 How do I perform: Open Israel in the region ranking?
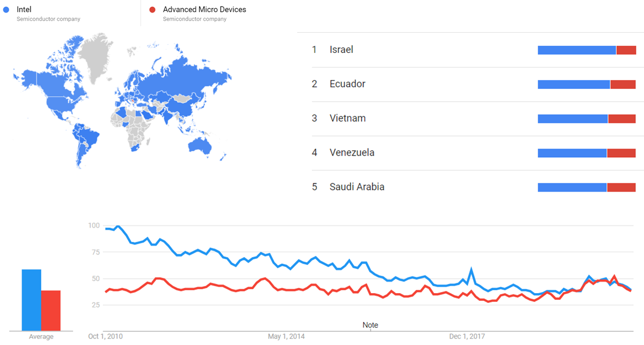tap(341, 50)
